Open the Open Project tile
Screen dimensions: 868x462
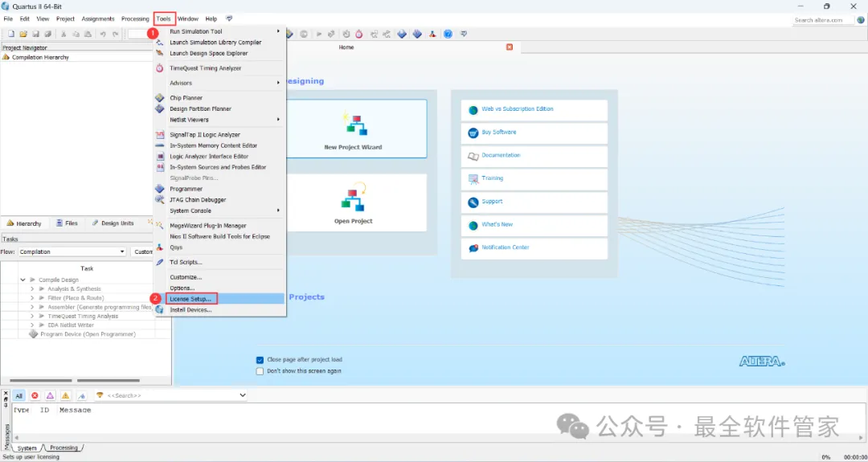[353, 202]
